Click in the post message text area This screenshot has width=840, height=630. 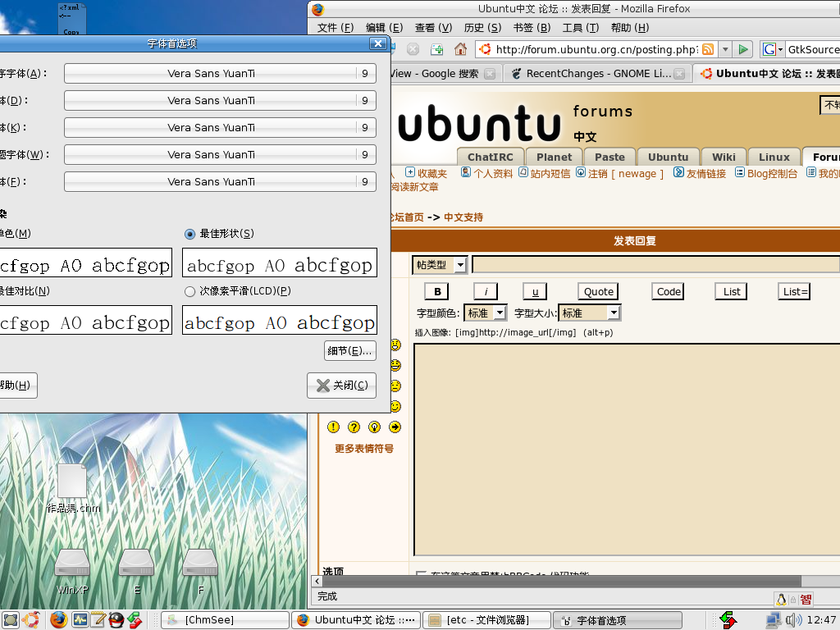click(x=627, y=450)
